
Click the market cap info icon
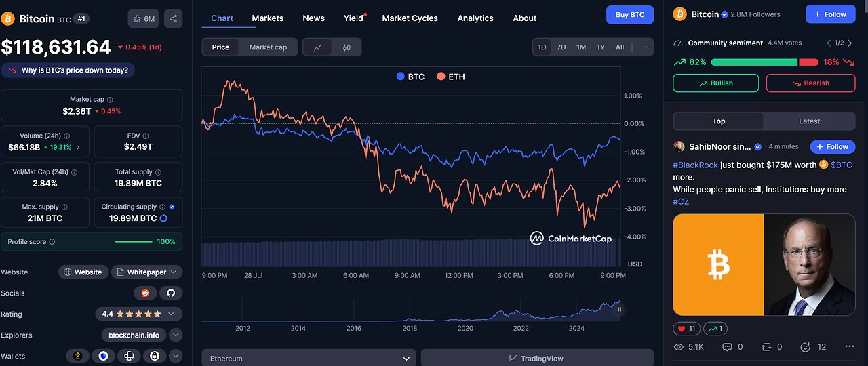[110, 100]
